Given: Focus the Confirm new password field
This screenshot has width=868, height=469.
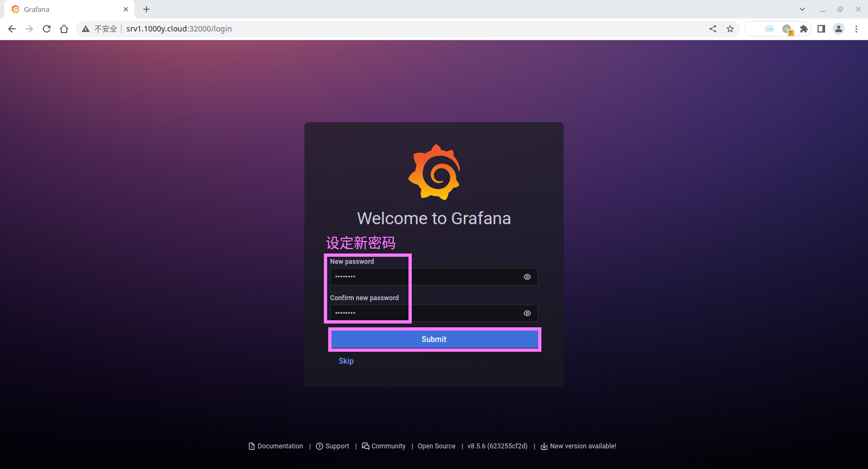Looking at the screenshot, I should (x=434, y=313).
